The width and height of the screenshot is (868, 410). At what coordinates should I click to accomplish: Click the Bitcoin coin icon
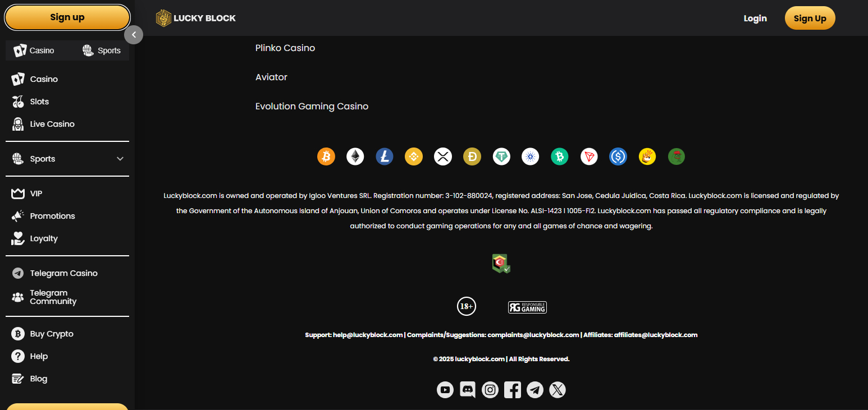coord(326,156)
